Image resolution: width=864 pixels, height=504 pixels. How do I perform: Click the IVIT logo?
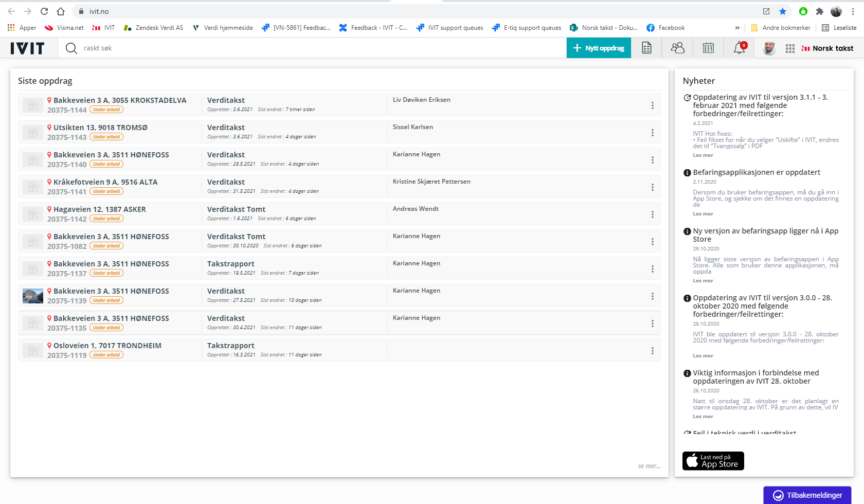tap(27, 48)
